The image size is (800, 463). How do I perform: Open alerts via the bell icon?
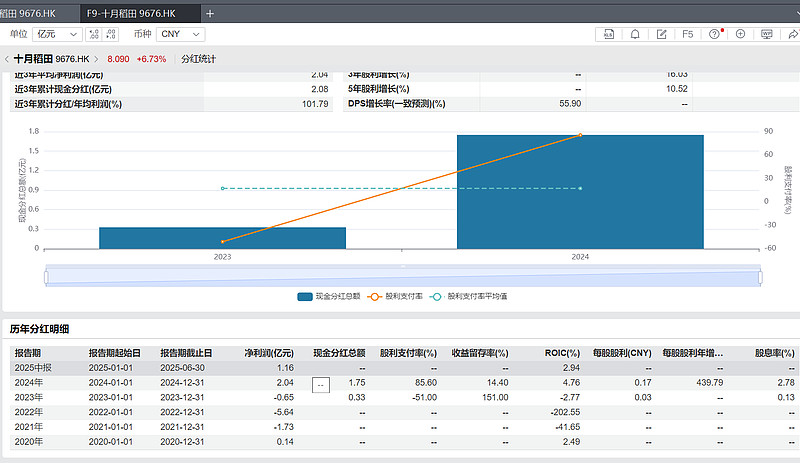point(635,34)
